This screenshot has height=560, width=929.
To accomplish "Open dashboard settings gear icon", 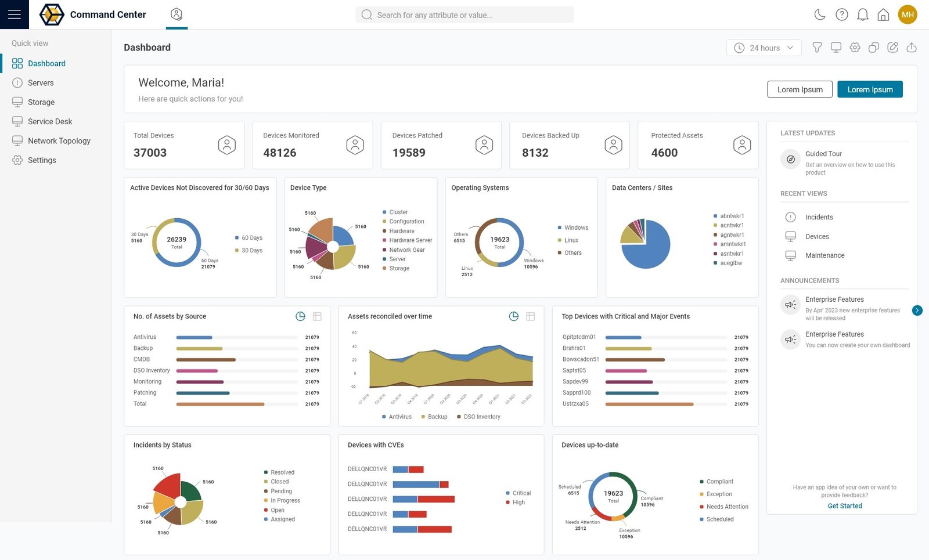I will pyautogui.click(x=855, y=48).
